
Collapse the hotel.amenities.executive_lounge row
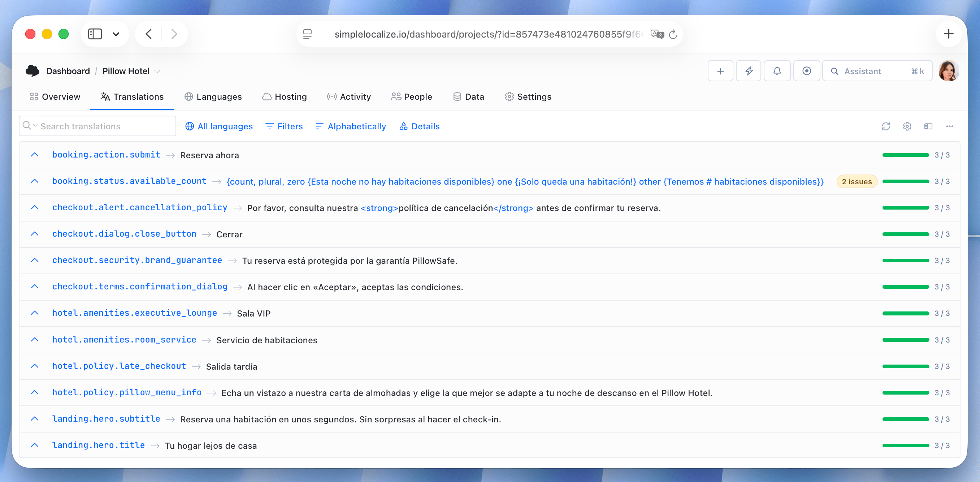[35, 313]
